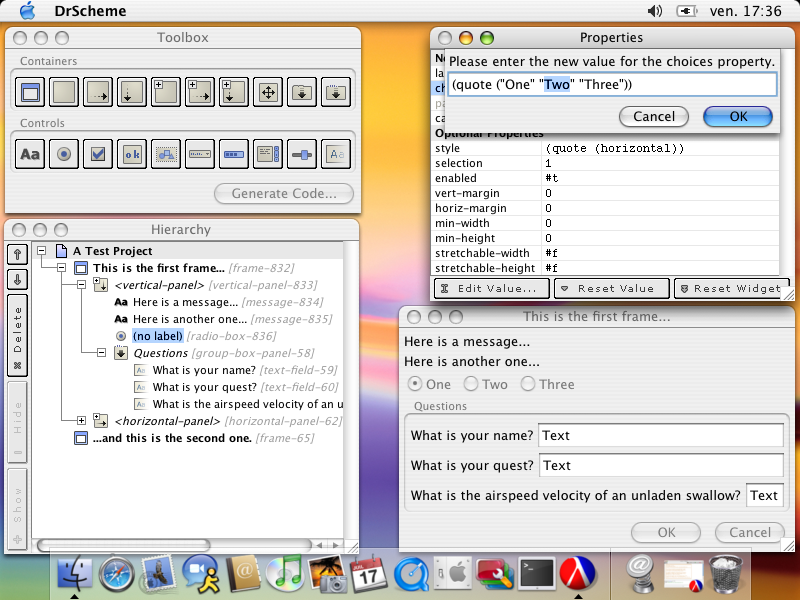
Task: Expand the horizontal-panel tree node
Action: point(82,421)
